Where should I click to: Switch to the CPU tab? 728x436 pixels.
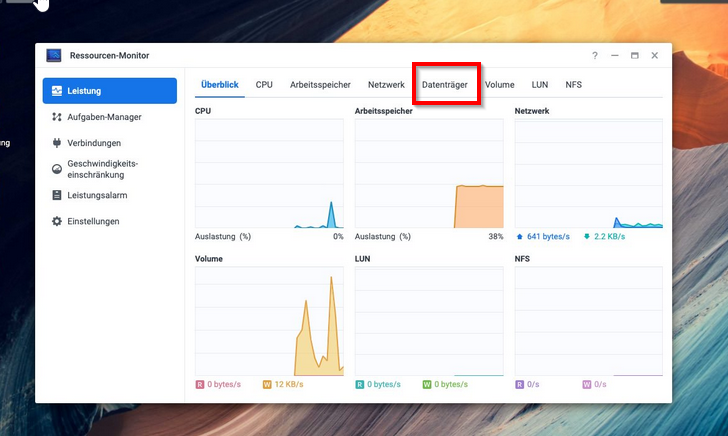coord(264,85)
